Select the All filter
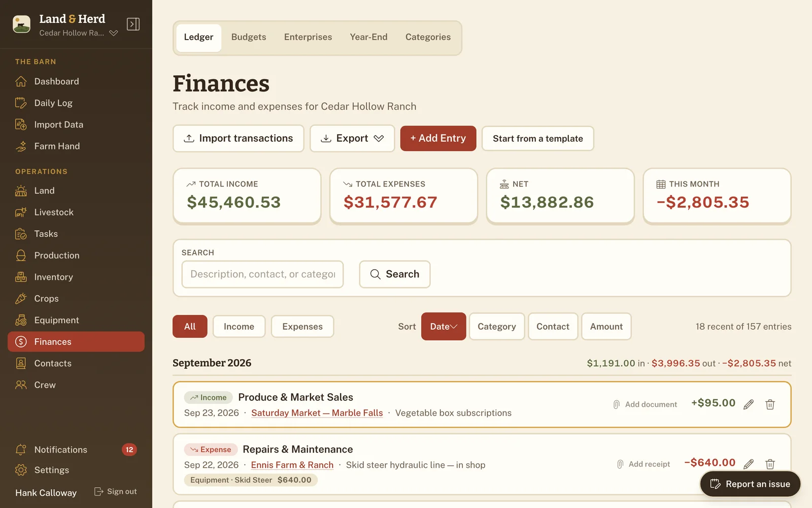 [190, 327]
